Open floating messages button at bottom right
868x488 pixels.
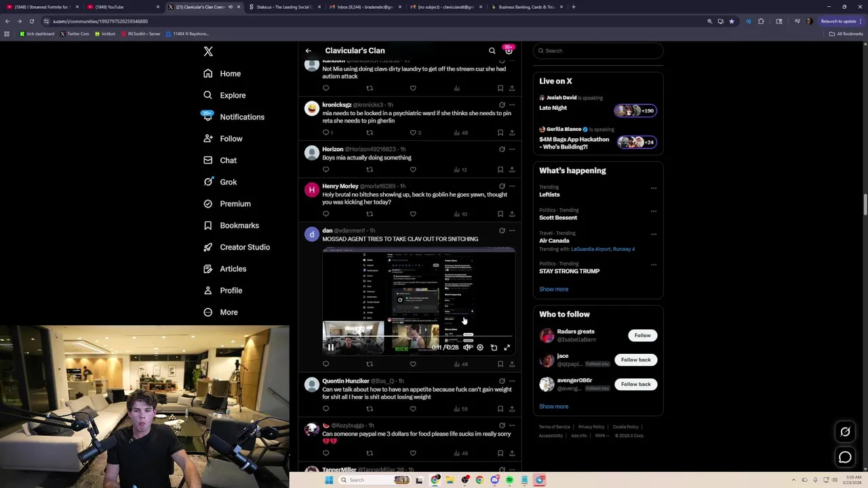point(845,457)
